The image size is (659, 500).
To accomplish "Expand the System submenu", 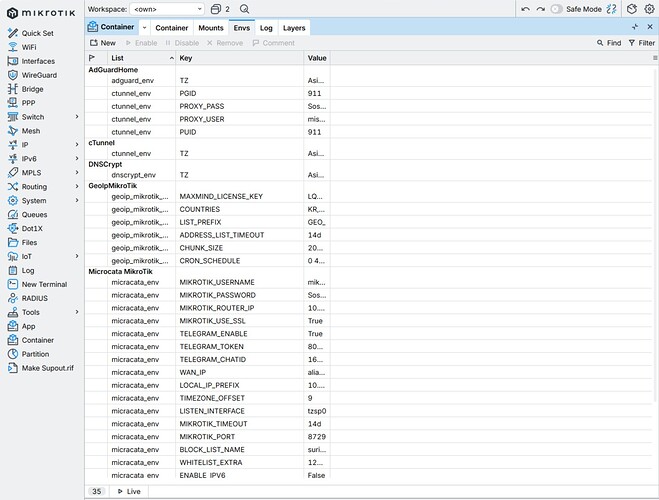I will tap(77, 200).
